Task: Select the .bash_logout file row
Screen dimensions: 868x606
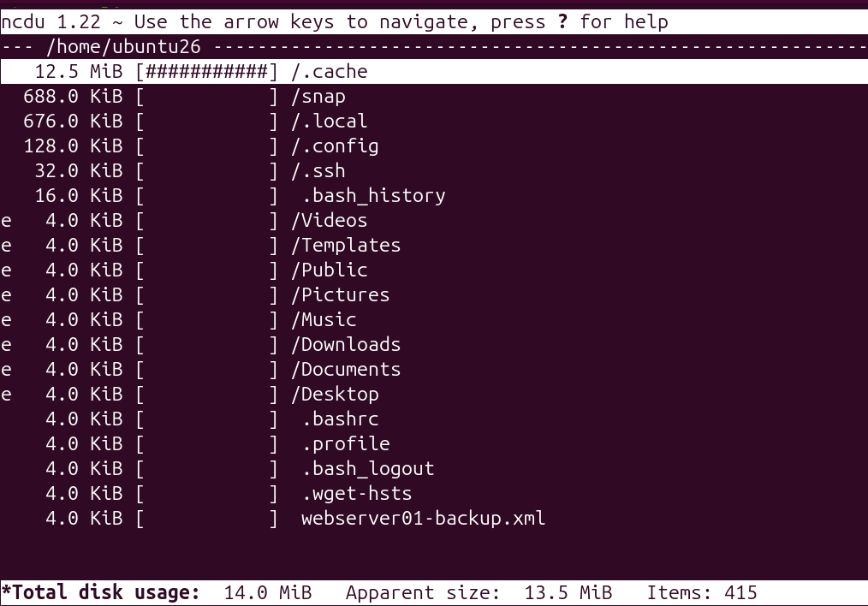Action: (434, 468)
